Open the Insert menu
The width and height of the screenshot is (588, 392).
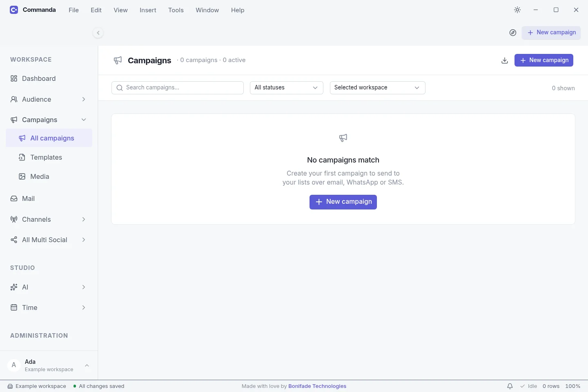[148, 10]
